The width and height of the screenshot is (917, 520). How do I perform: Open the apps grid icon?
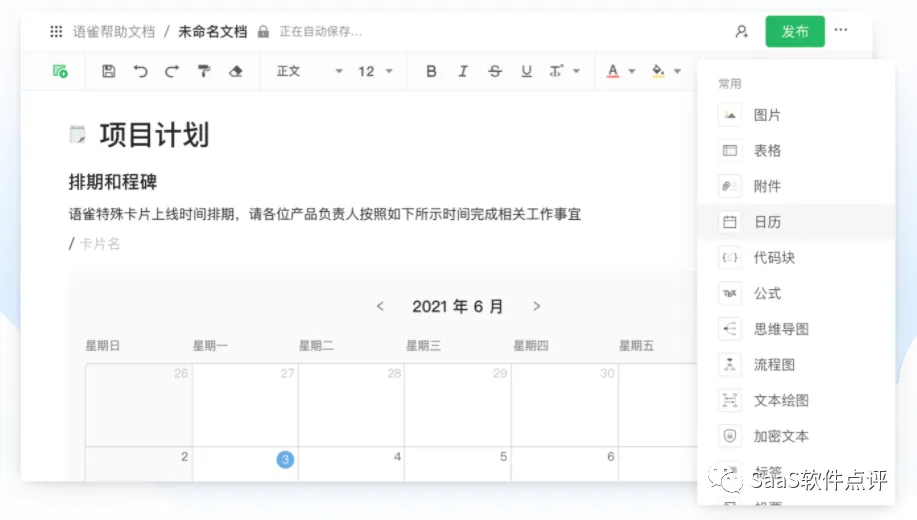click(x=56, y=32)
